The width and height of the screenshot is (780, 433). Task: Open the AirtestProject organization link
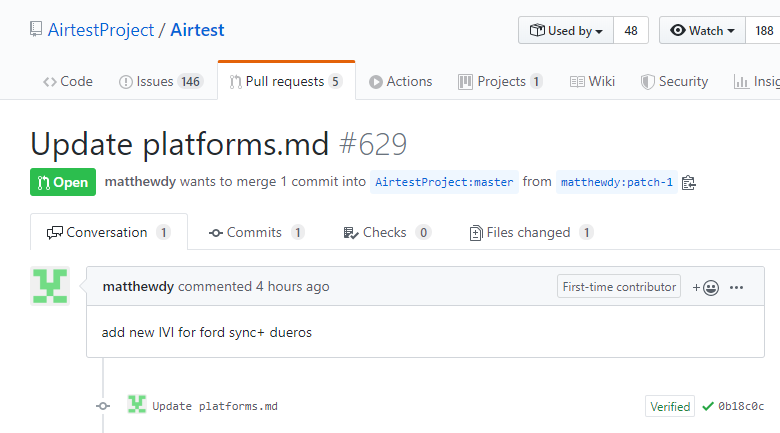point(101,30)
